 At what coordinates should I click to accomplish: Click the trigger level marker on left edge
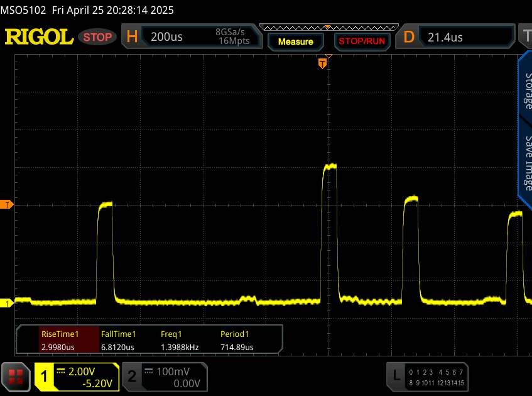(x=7, y=205)
